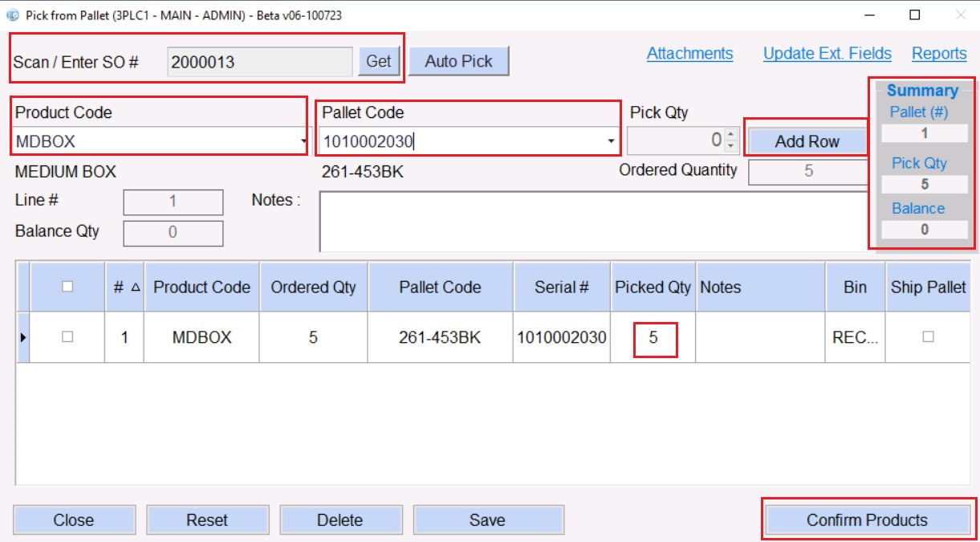Screen dimensions: 980x542
Task: Expand the Product Code dropdown
Action: [303, 141]
